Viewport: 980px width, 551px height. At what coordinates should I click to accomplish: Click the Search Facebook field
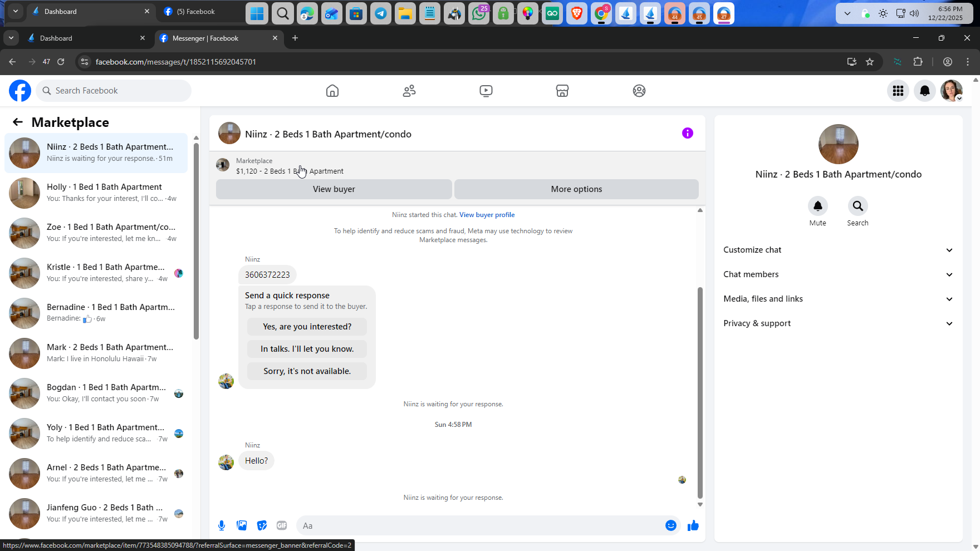point(114,91)
